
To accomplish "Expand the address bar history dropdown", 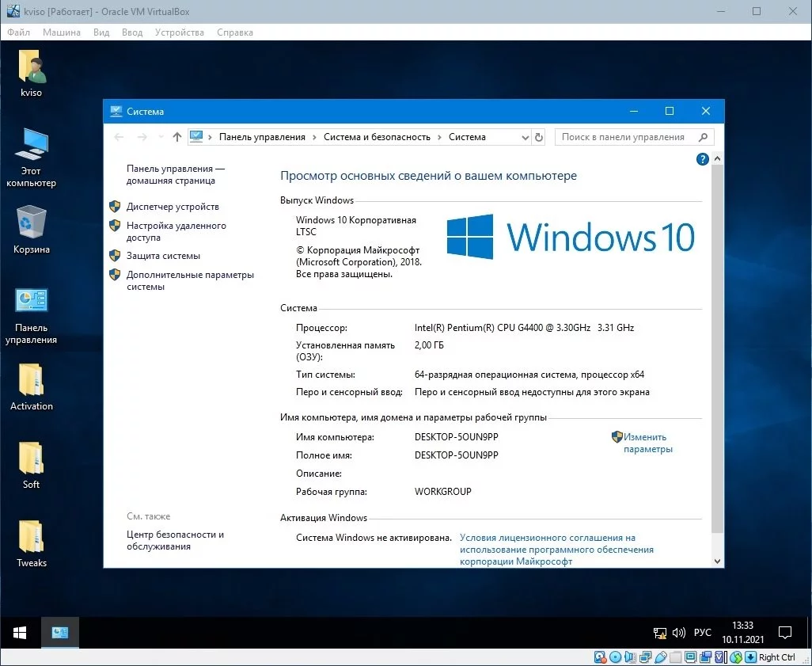I will (525, 137).
